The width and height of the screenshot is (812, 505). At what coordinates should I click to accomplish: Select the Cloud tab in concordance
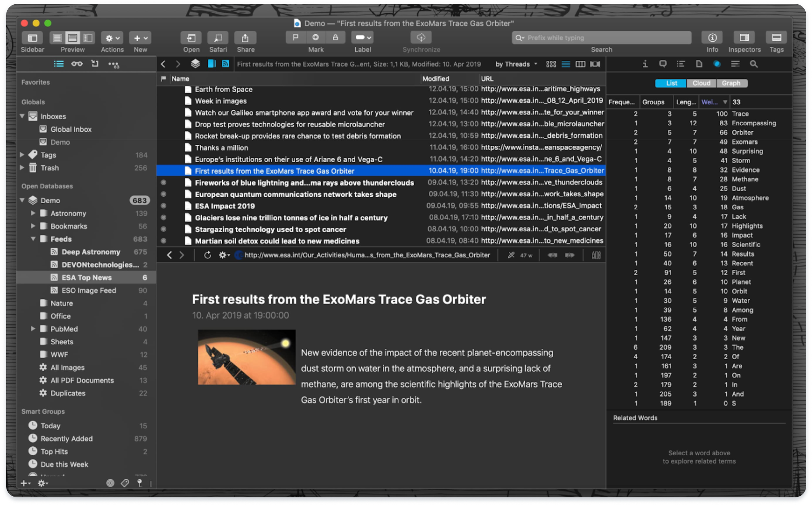coord(701,83)
